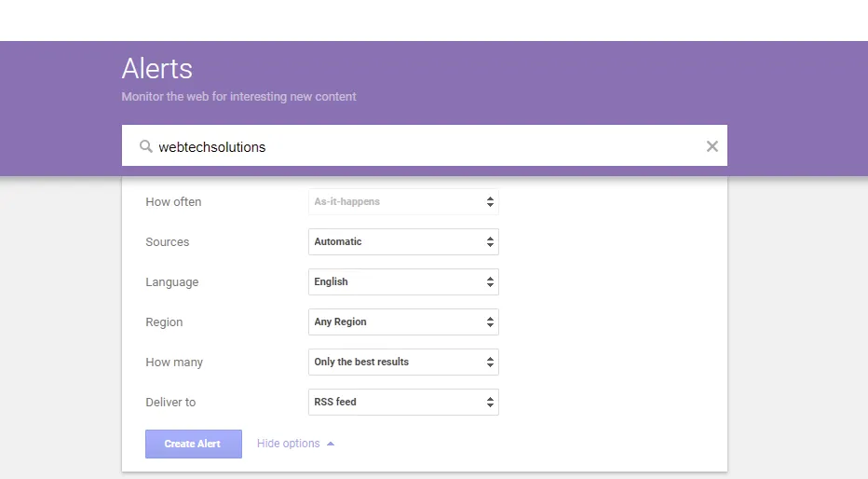Click the How often label

173,202
